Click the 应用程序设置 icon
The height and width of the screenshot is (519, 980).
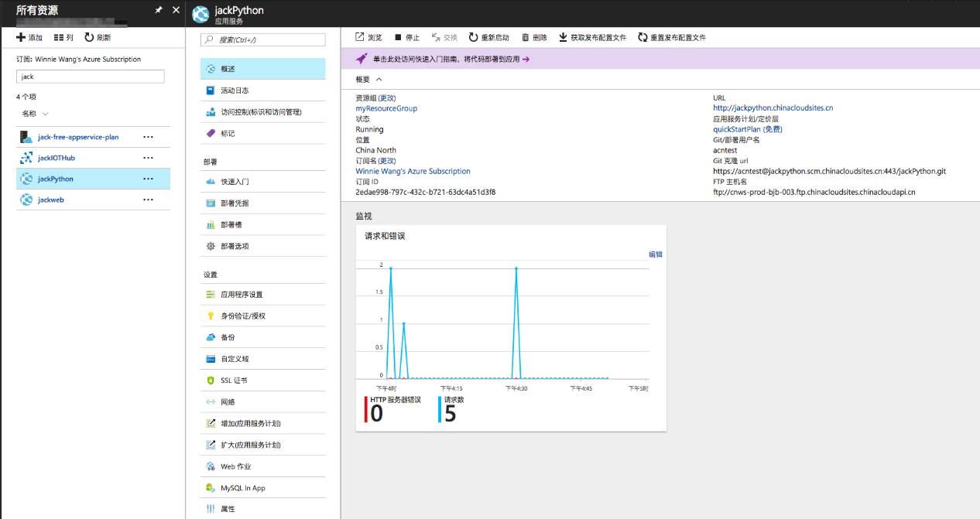pyautogui.click(x=211, y=295)
